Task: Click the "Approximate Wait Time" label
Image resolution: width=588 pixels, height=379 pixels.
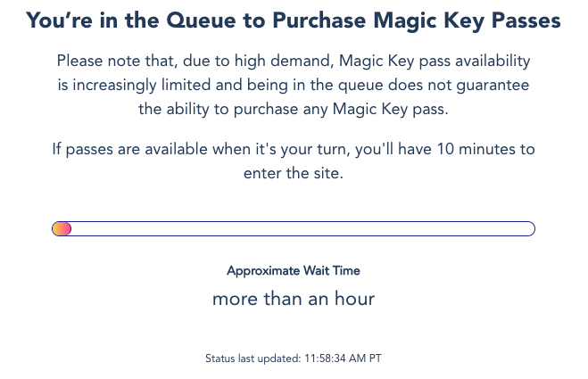Action: (294, 270)
